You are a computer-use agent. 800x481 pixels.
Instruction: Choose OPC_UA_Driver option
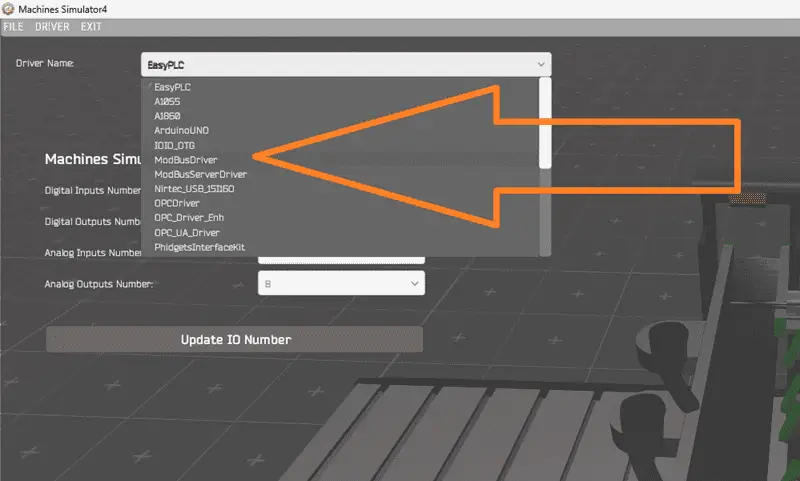[187, 233]
